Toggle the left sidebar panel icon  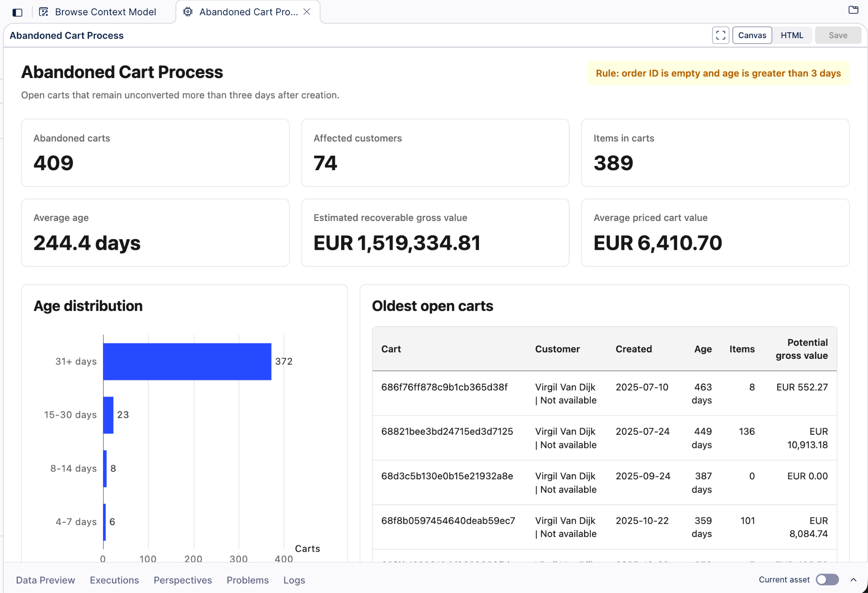(17, 12)
